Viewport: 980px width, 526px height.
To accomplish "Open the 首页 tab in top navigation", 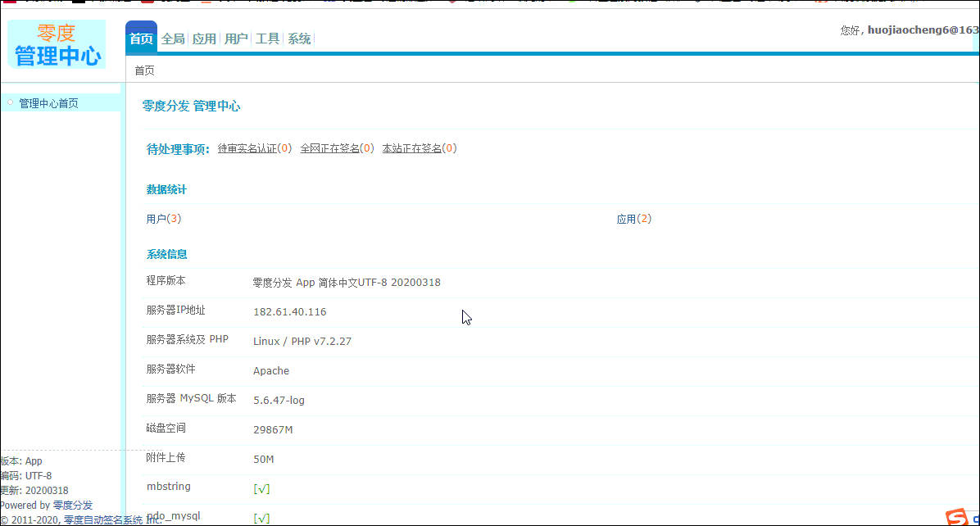I will click(x=141, y=39).
